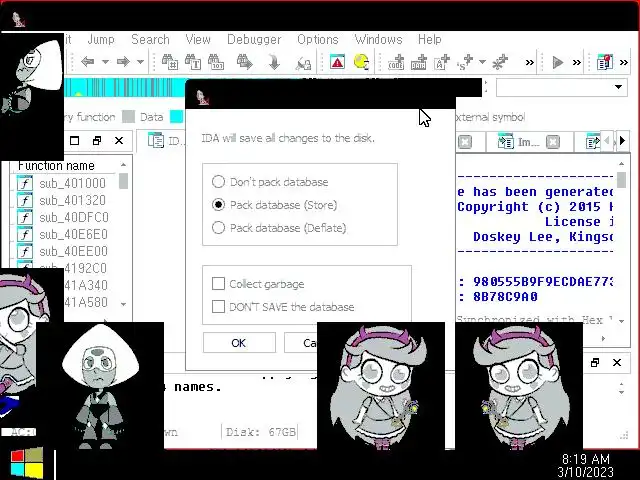
Task: Click the yellow circle toolbar icon
Action: point(361,62)
